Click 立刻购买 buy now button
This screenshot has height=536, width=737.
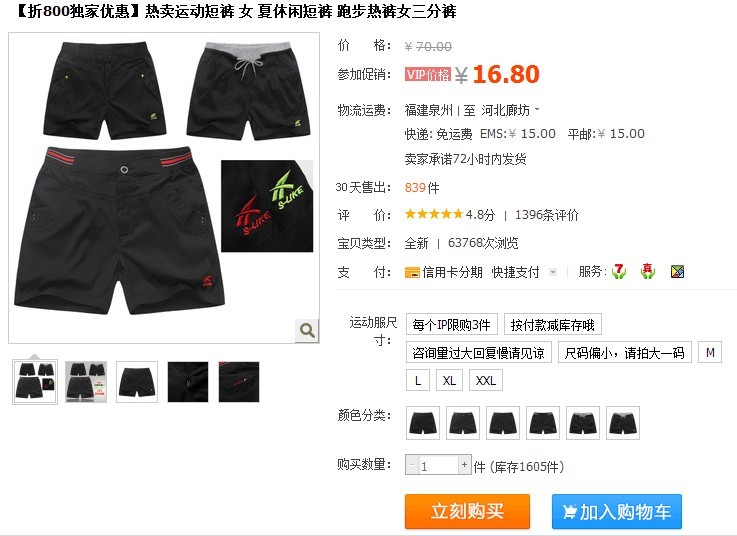tap(467, 511)
